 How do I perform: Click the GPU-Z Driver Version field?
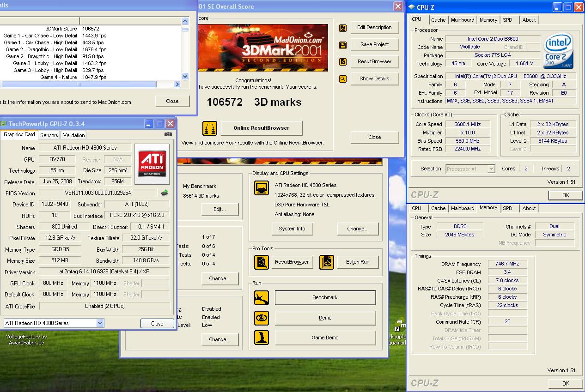[104, 272]
